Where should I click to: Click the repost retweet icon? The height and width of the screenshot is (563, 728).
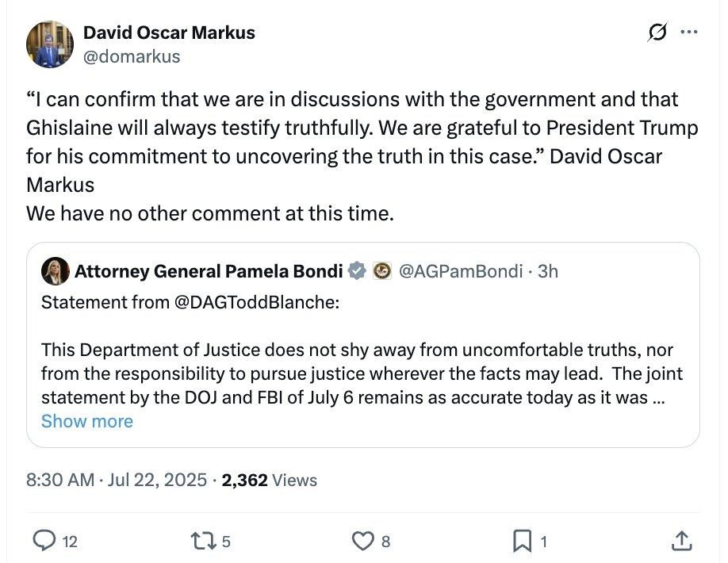click(x=203, y=541)
